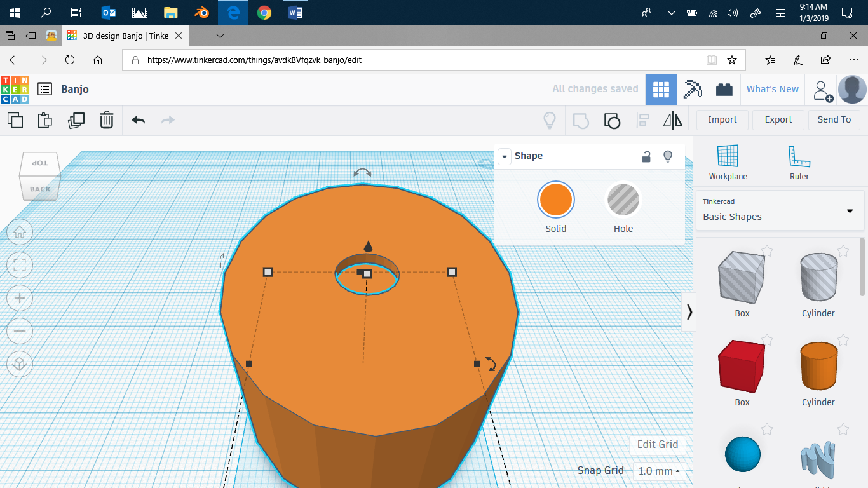Click the Fit all in view icon
Viewport: 868px width, 488px height.
(x=20, y=265)
